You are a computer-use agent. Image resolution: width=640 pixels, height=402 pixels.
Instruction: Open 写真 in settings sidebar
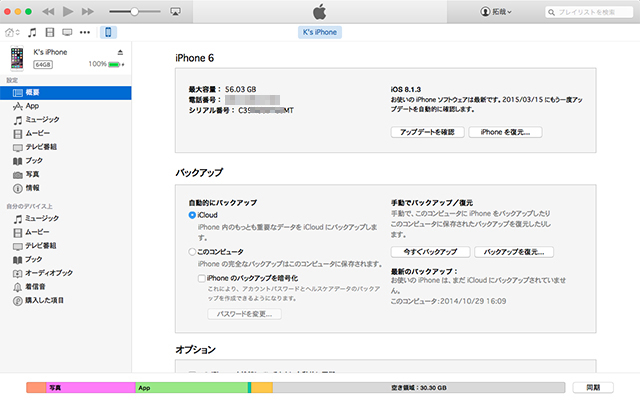[x=66, y=174]
